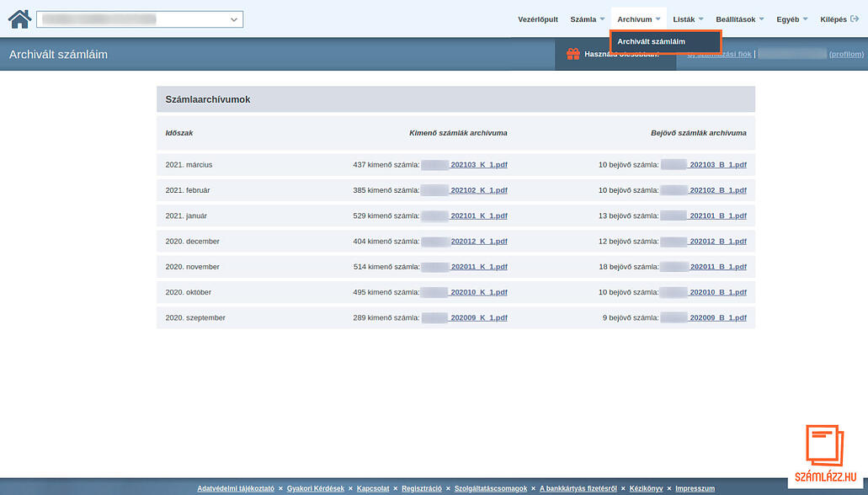Expand the Listák menu
This screenshot has height=495, width=868.
point(688,19)
